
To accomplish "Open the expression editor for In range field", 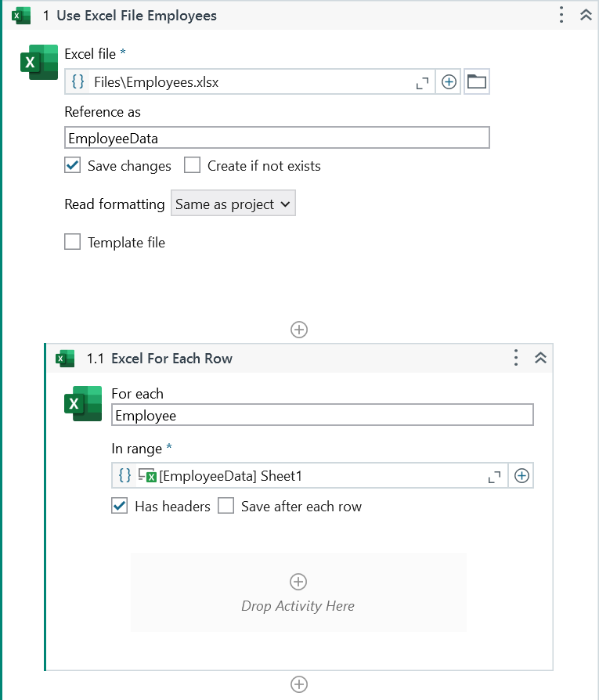I will point(124,475).
